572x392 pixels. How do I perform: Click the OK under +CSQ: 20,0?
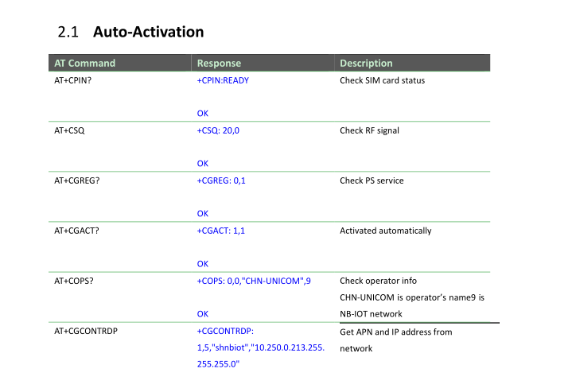202,163
